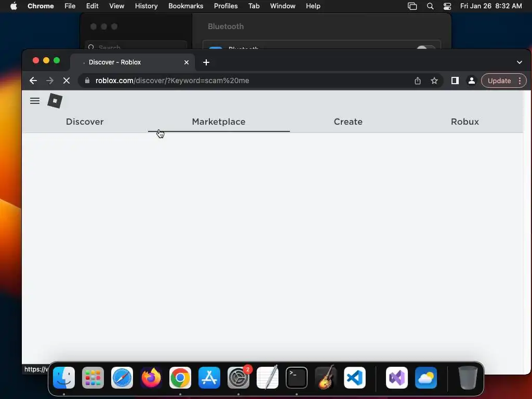Open the Bookmarks menu

[x=186, y=6]
